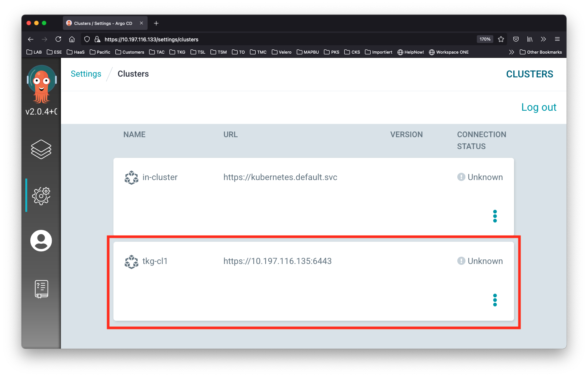The image size is (588, 377).
Task: Open the User Info sidebar icon
Action: click(41, 241)
